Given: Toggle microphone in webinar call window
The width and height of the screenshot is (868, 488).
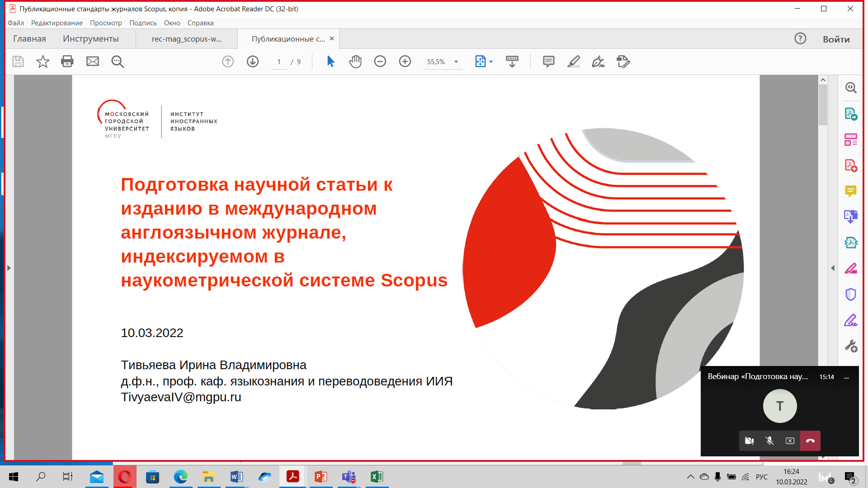Looking at the screenshot, I should 769,441.
